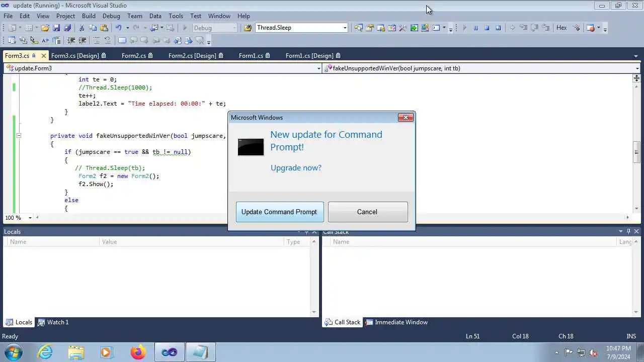Click Cancel in the dialog
Image resolution: width=644 pixels, height=362 pixels.
368,212
